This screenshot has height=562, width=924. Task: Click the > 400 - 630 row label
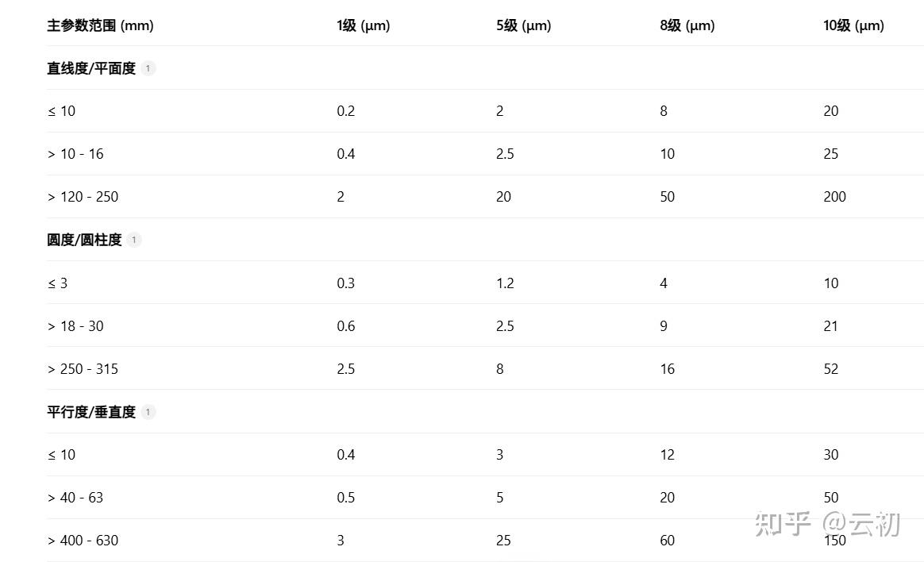click(83, 541)
